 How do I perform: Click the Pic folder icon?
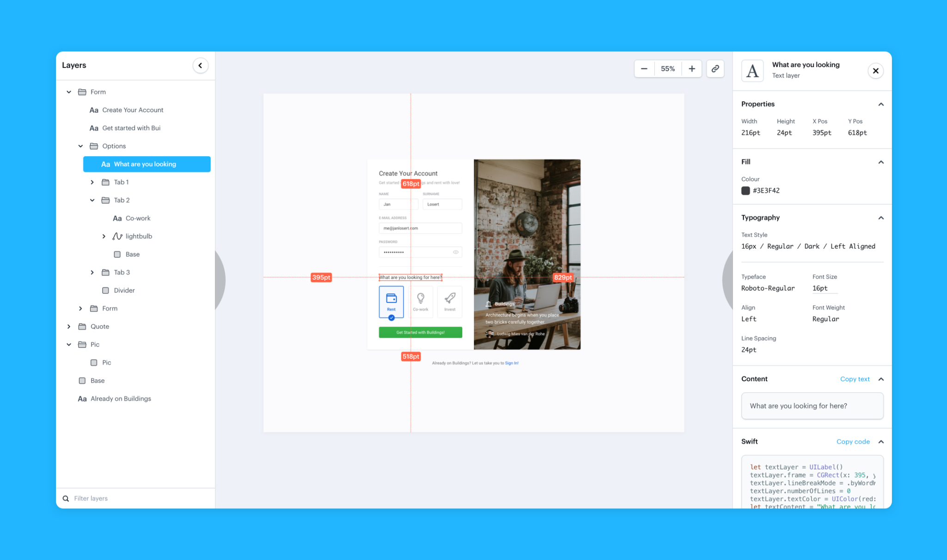pos(82,344)
